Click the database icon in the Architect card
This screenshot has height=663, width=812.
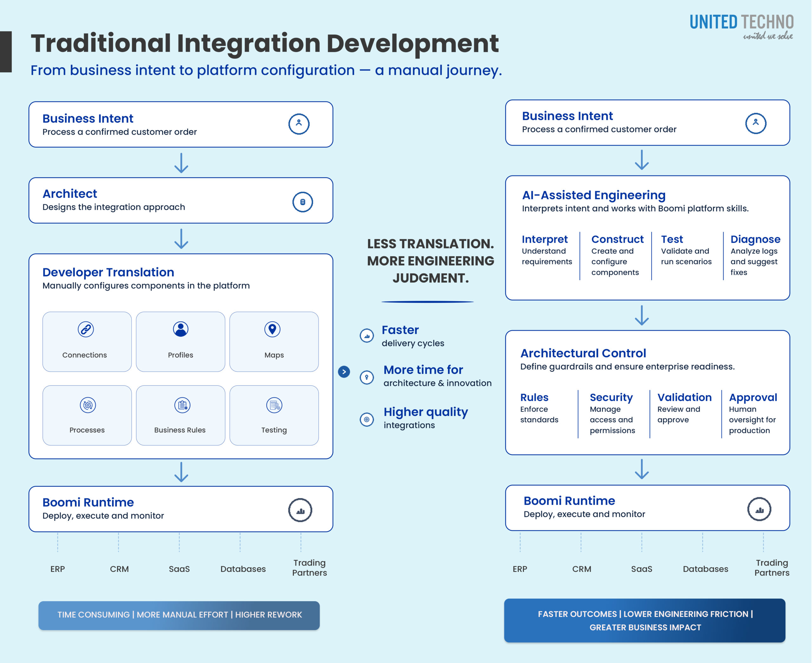point(303,202)
